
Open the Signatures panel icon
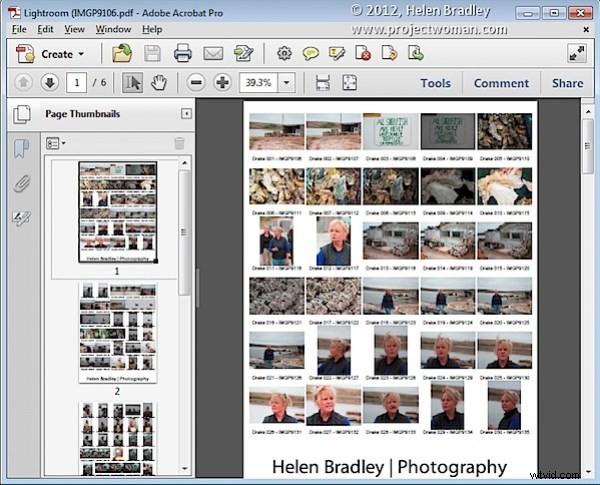tap(22, 218)
